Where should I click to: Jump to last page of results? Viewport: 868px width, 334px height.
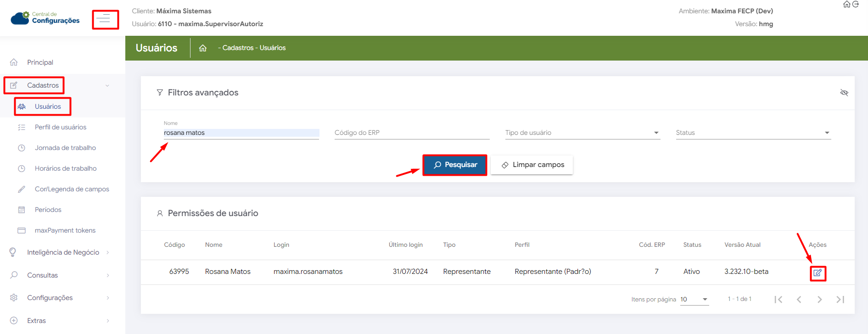[840, 300]
